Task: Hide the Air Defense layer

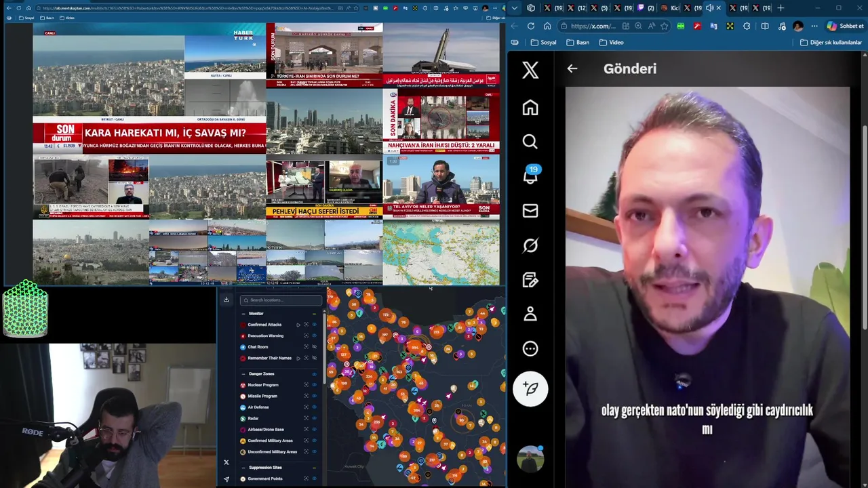Action: [x=314, y=407]
